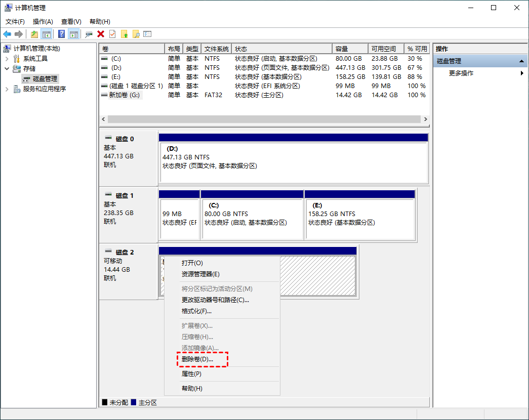Click the drive icon of the (D:) row
This screenshot has width=529, height=420.
(x=105, y=68)
